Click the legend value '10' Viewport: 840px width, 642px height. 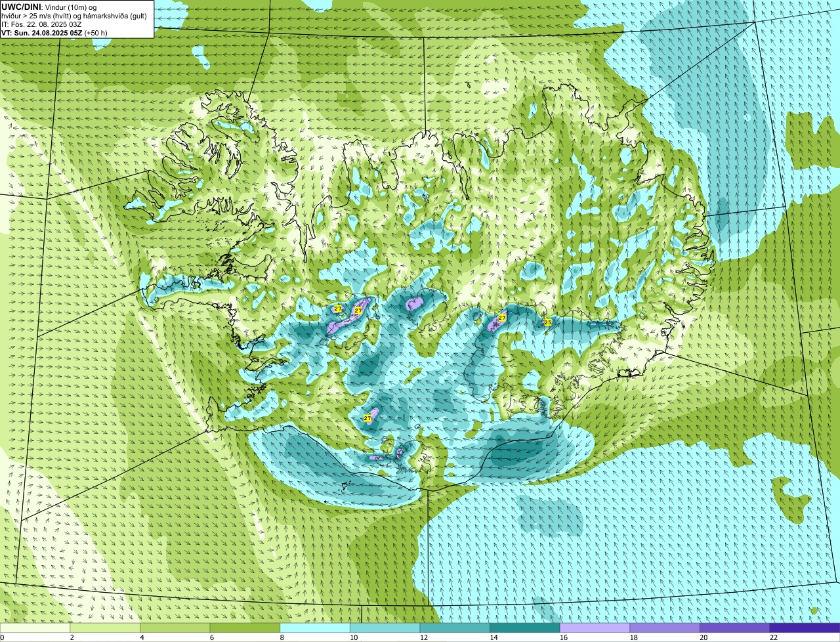[x=354, y=637]
